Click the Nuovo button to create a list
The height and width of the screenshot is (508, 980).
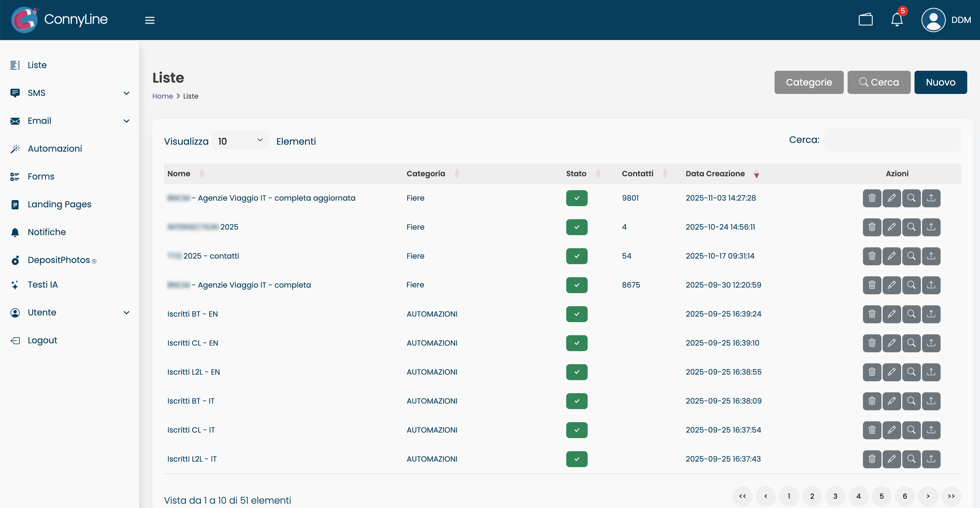click(940, 82)
